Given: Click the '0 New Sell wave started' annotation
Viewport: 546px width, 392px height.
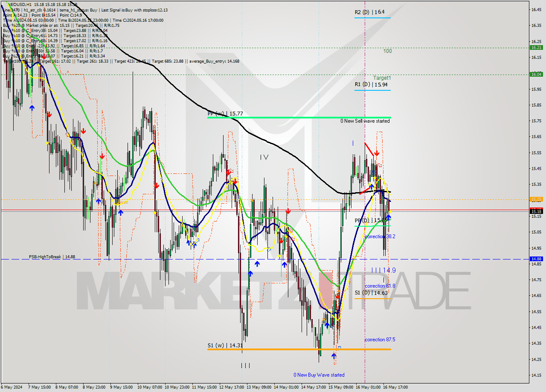Looking at the screenshot, I should coord(365,121).
